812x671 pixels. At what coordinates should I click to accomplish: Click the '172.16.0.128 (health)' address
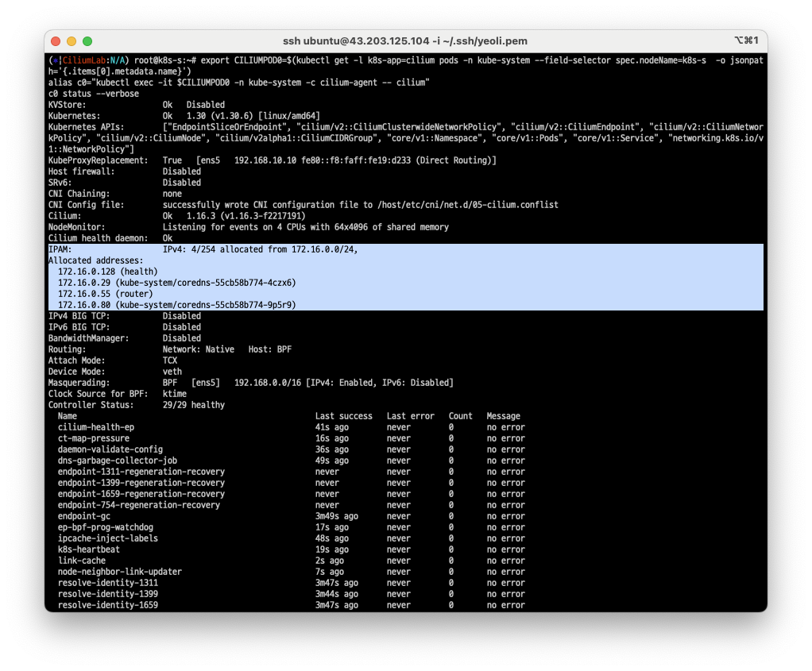point(108,272)
